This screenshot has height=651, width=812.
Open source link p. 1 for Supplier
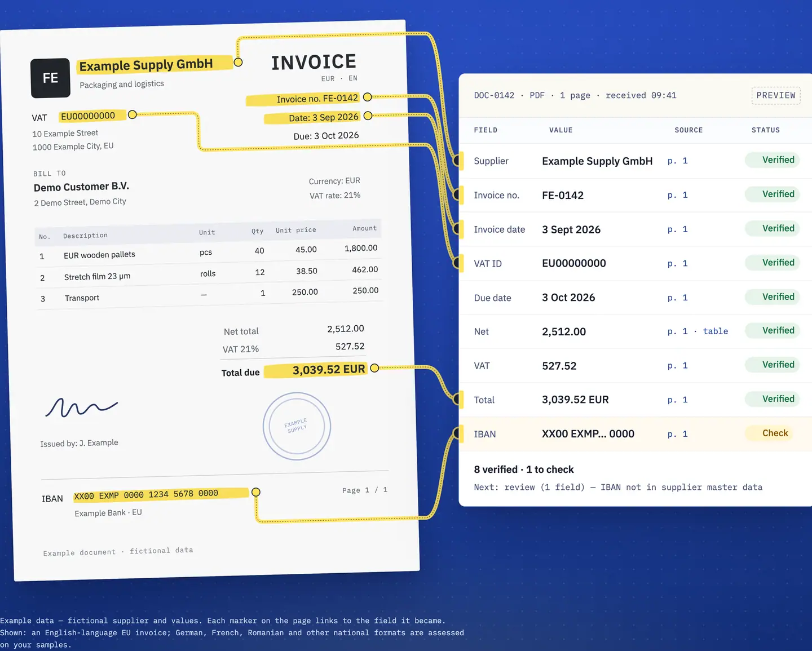(677, 161)
